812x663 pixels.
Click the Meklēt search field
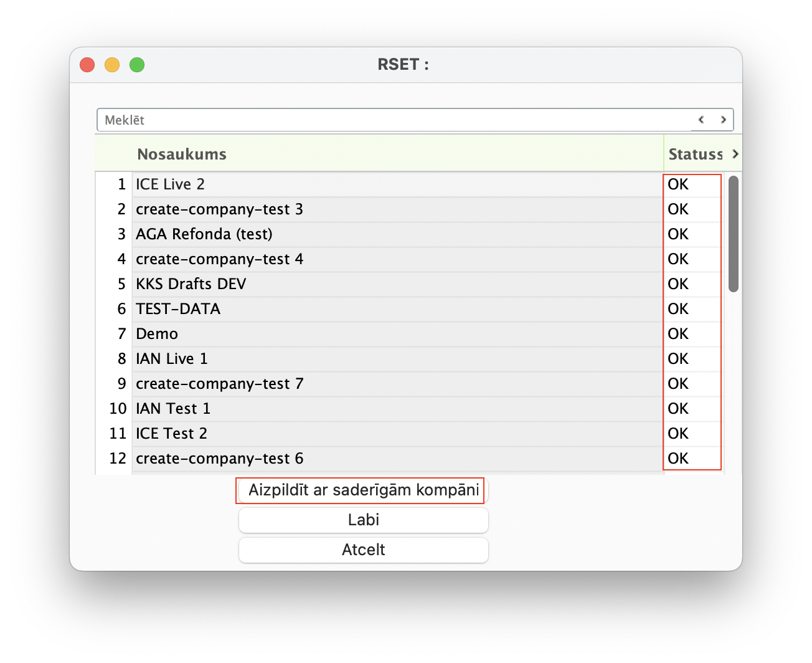click(x=392, y=120)
